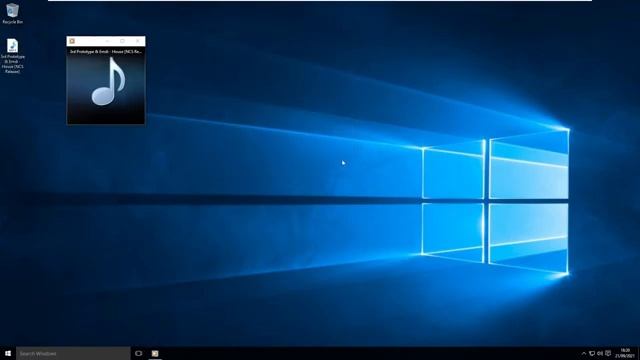This screenshot has height=360, width=640.
Task: Click the media player title-bar app icon
Action: point(72,41)
